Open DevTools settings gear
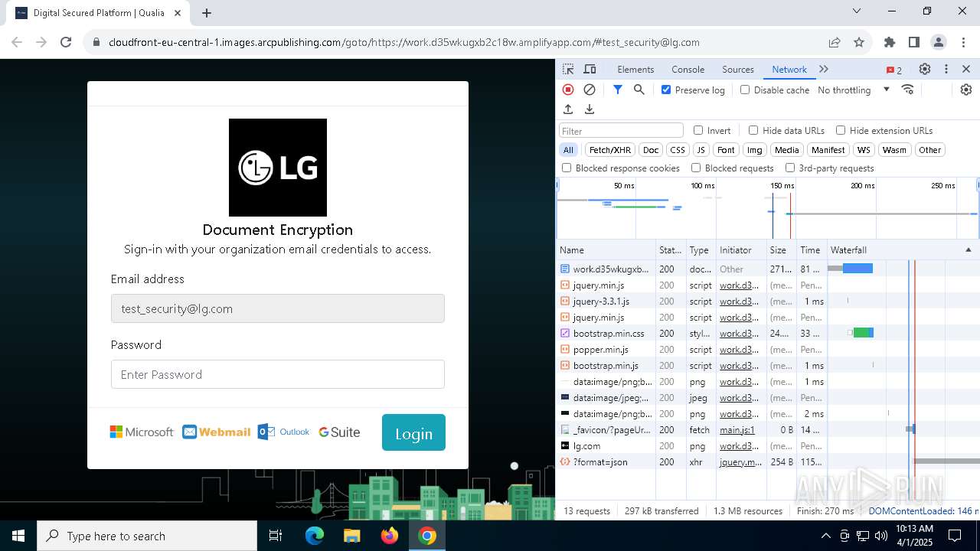The image size is (980, 551). 925,69
